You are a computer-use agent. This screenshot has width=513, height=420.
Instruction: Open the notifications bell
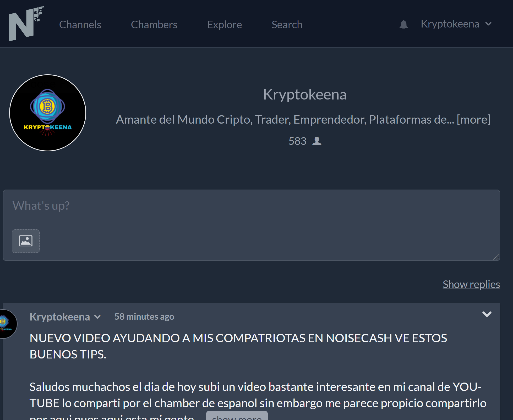pos(403,25)
